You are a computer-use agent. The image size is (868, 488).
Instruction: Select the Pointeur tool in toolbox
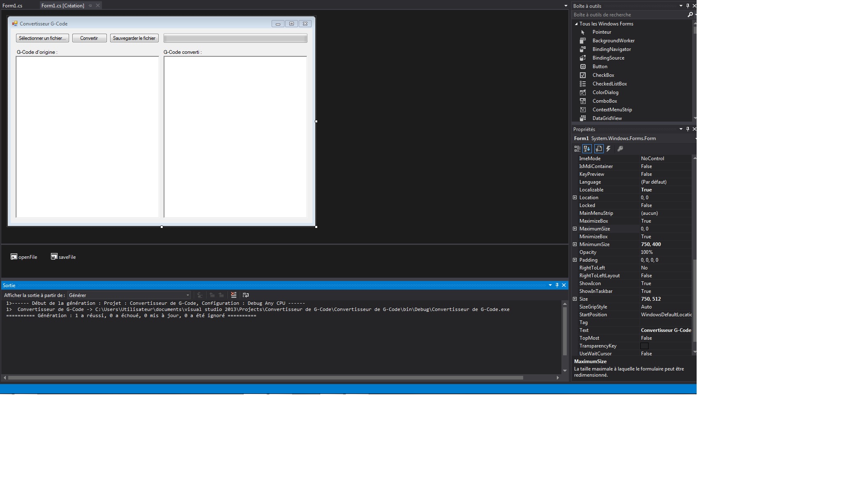tap(601, 32)
